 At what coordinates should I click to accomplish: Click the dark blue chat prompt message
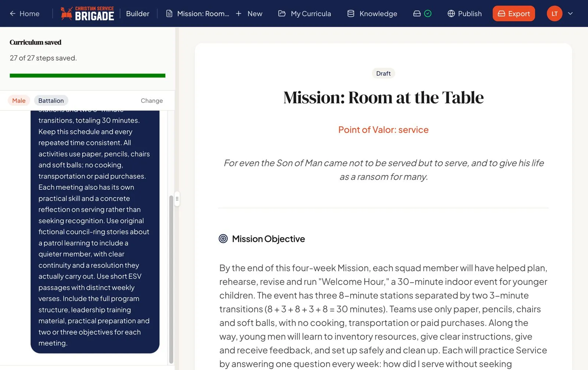click(95, 231)
